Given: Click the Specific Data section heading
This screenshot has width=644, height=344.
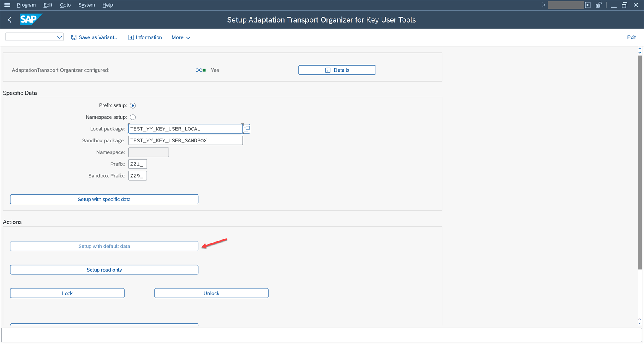Looking at the screenshot, I should [20, 93].
